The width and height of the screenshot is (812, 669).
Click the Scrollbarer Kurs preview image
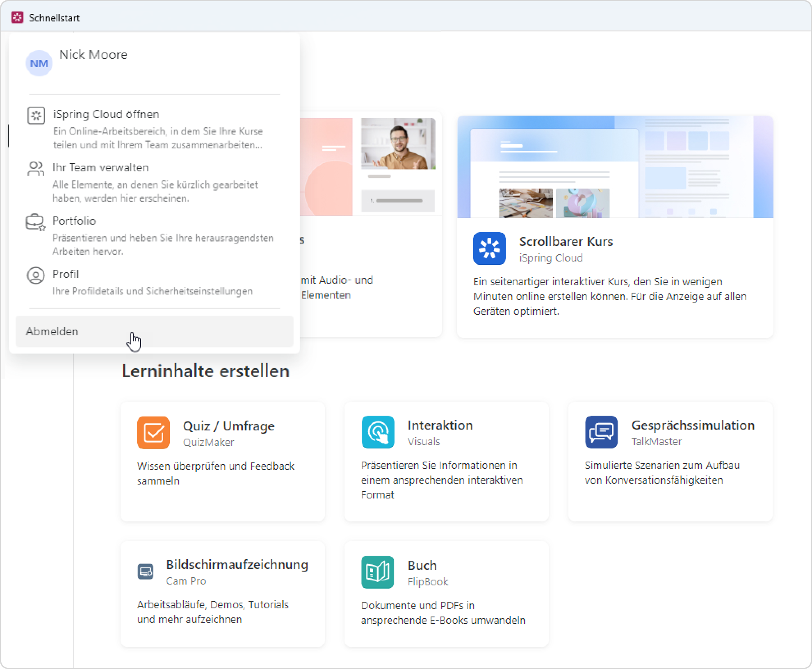click(615, 167)
